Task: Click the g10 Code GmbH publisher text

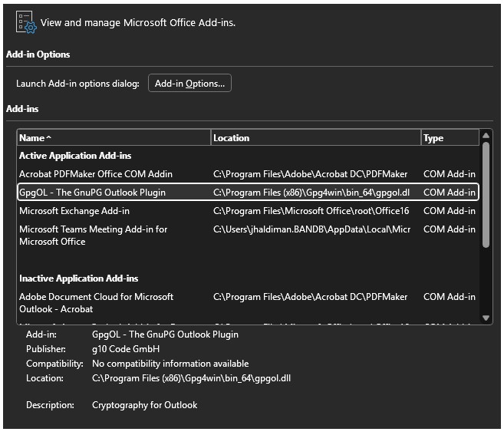Action: (126, 349)
